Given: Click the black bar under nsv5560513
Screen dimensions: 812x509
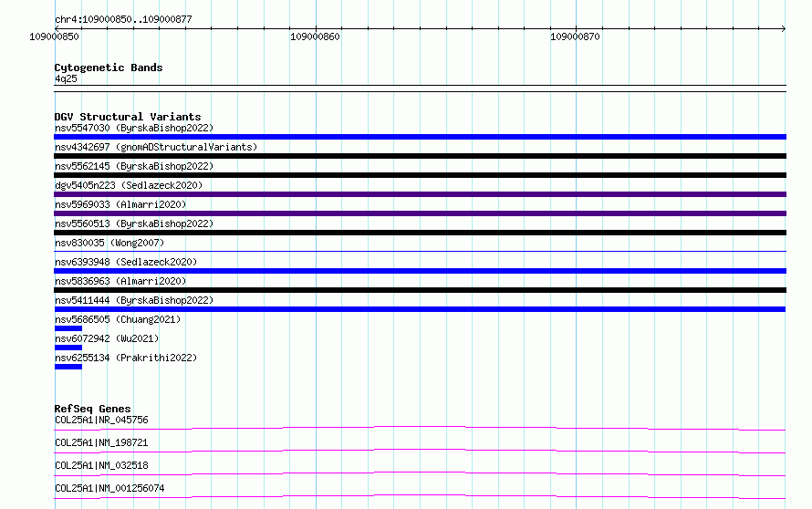Looking at the screenshot, I should click(420, 233).
